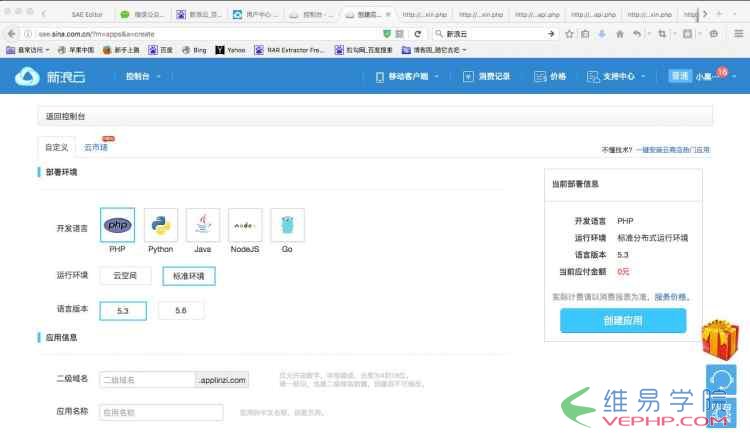Screen dimensions: 750x441
Task: Click the 服务价格 link
Action: click(671, 297)
